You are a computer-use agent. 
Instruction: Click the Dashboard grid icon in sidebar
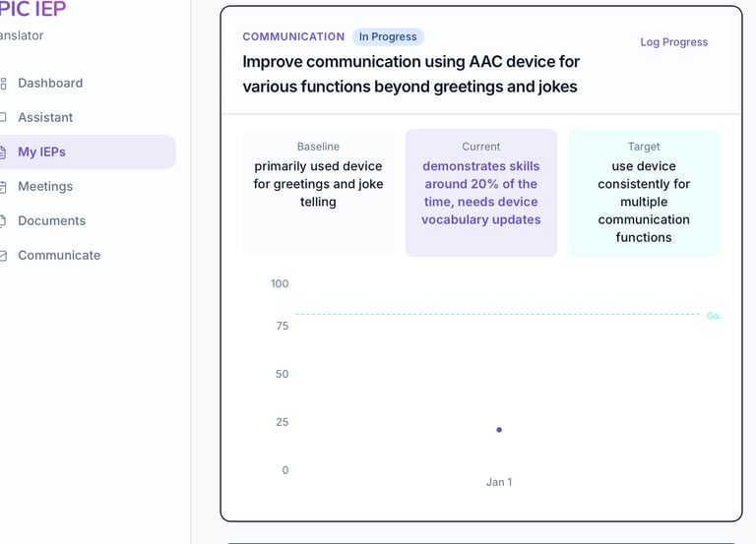click(3, 84)
